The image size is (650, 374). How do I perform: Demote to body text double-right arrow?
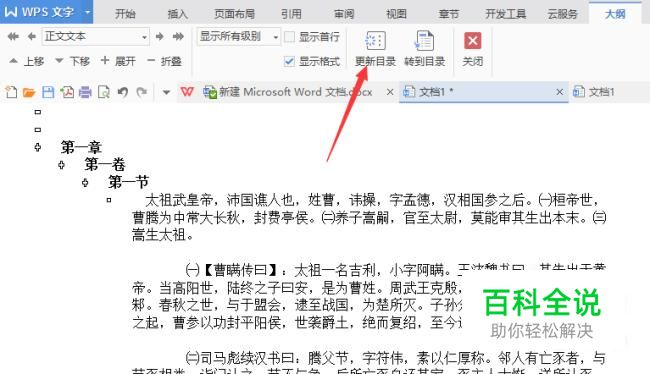coord(178,36)
